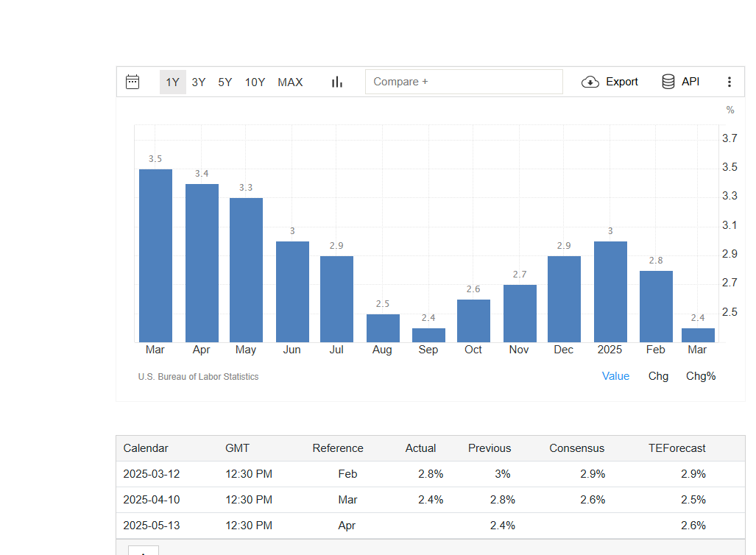Switch to the 5Y time range
Viewport: 756px width, 555px height.
225,82
